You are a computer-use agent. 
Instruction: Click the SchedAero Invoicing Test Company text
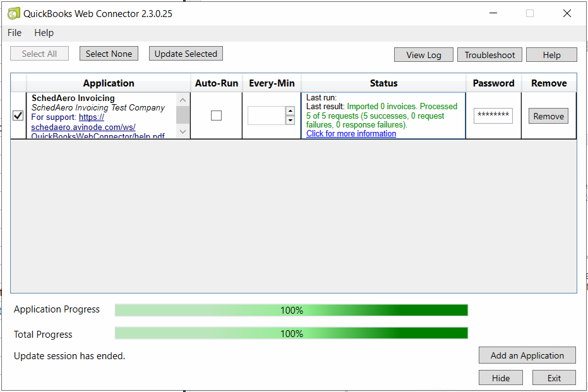click(99, 107)
